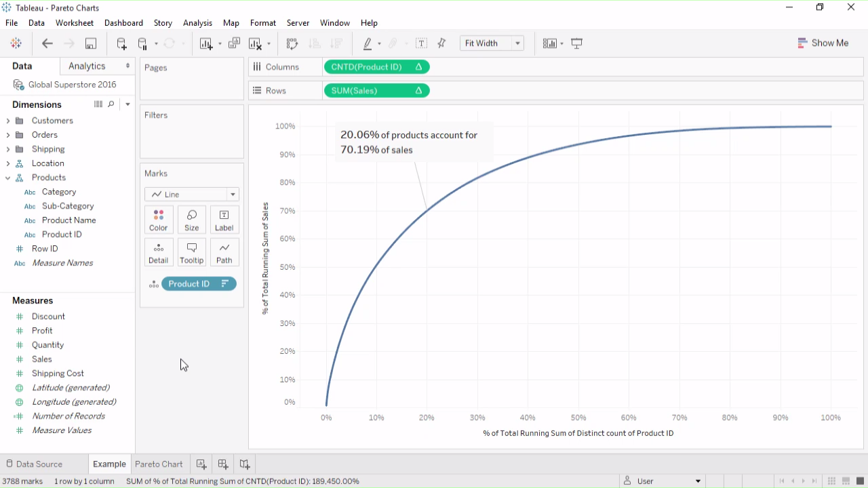Viewport: 868px width, 488px height.
Task: Add a new dashboard tab icon
Action: 222,464
